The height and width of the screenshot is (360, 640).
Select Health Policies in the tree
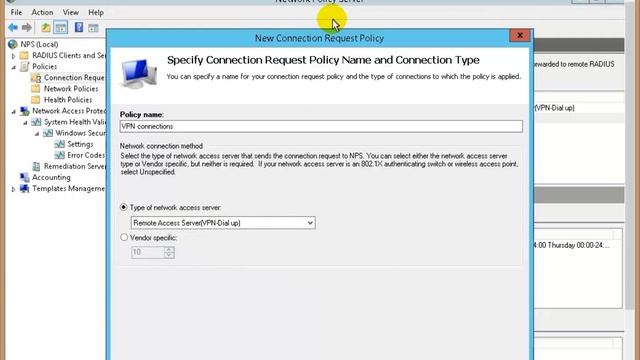pos(68,100)
